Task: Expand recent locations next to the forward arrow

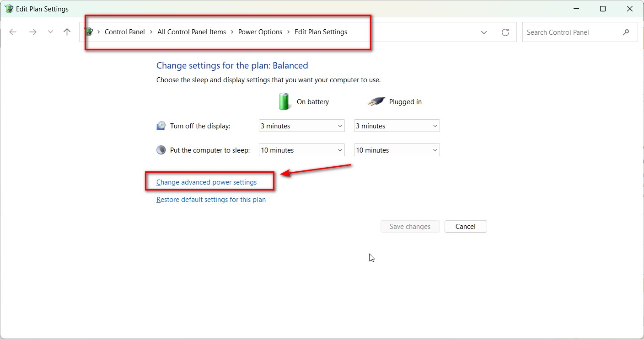Action: 50,32
